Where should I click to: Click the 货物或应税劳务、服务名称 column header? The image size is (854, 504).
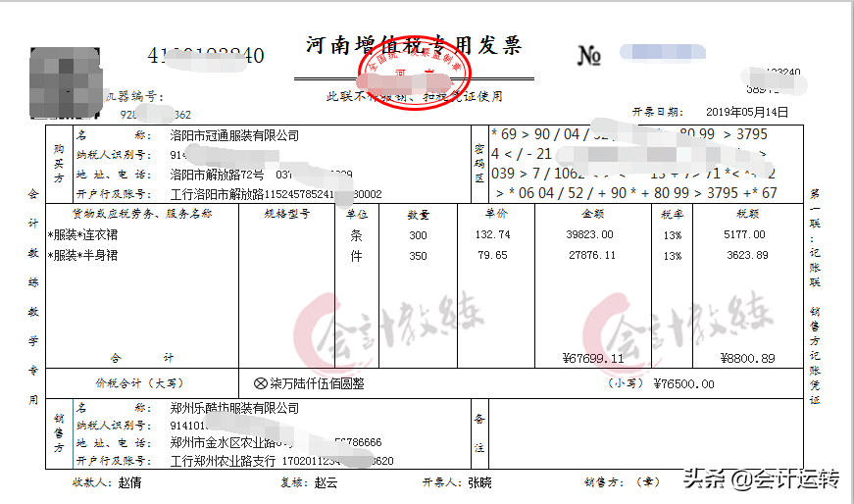tap(142, 214)
